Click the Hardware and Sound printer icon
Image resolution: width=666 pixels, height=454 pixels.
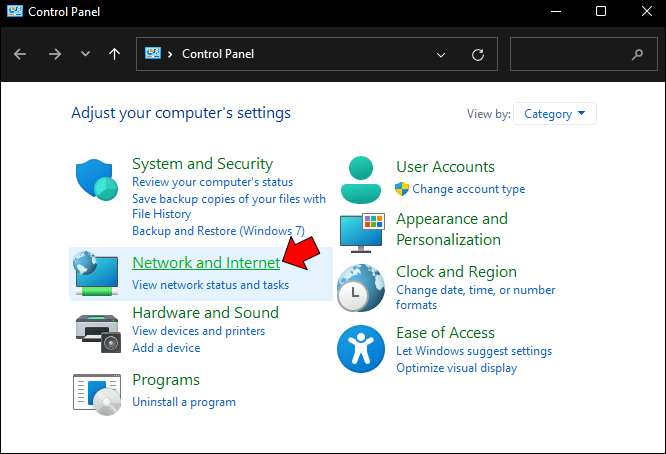[98, 331]
